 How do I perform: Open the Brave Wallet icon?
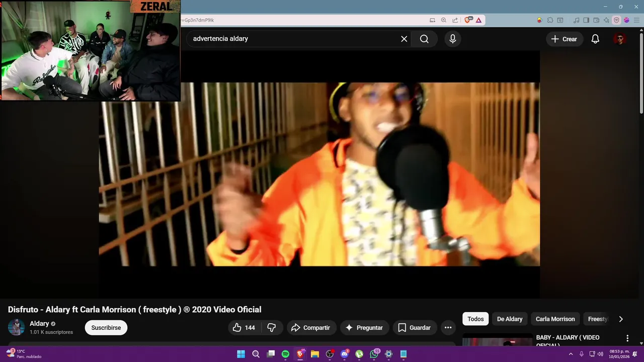pyautogui.click(x=596, y=20)
